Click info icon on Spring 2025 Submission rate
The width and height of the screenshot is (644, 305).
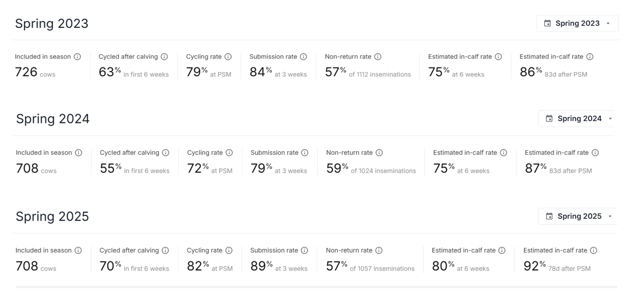305,251
